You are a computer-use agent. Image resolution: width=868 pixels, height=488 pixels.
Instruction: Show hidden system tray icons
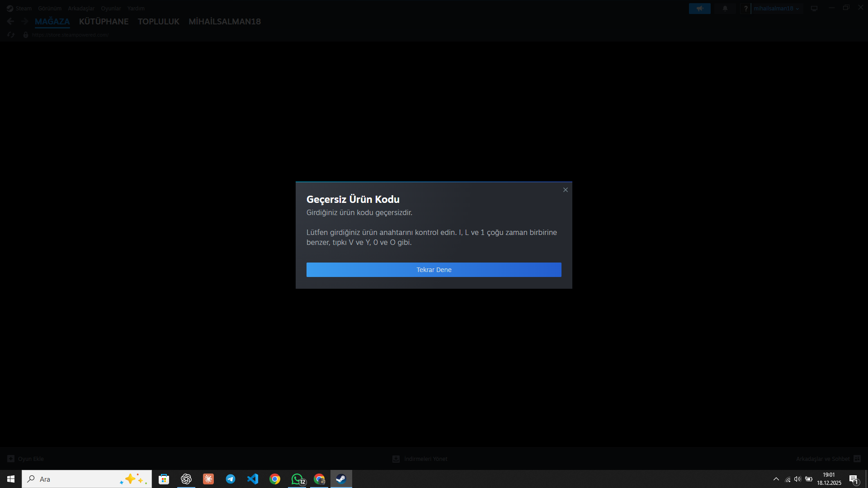click(776, 479)
